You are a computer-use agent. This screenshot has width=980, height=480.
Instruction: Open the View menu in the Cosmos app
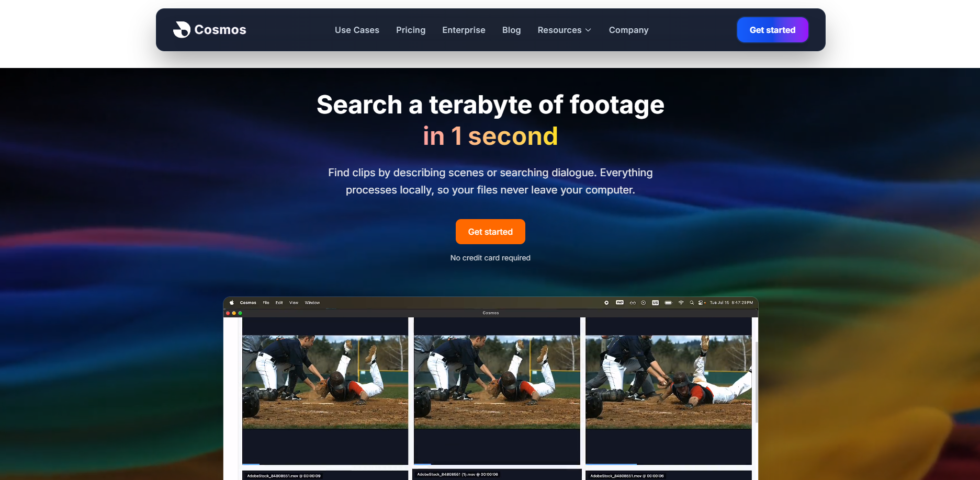click(x=294, y=303)
